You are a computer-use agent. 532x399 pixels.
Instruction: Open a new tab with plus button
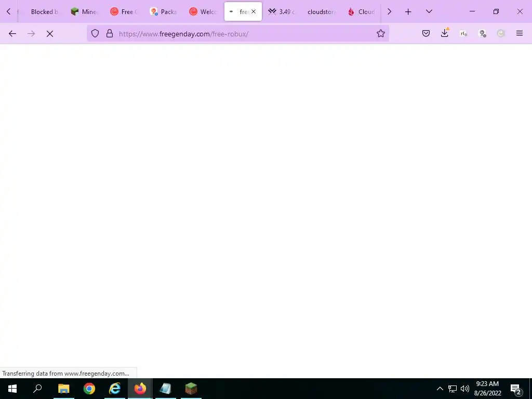pos(408,11)
